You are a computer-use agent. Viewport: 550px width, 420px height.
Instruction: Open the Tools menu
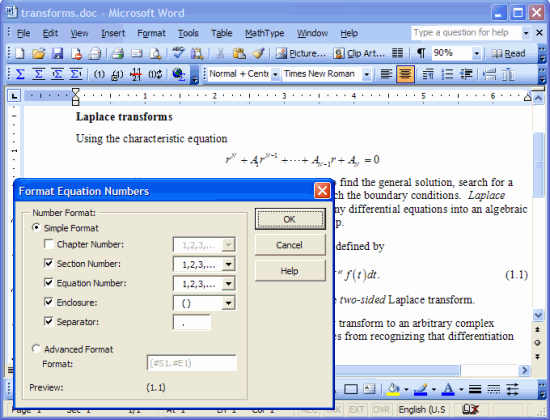188,33
